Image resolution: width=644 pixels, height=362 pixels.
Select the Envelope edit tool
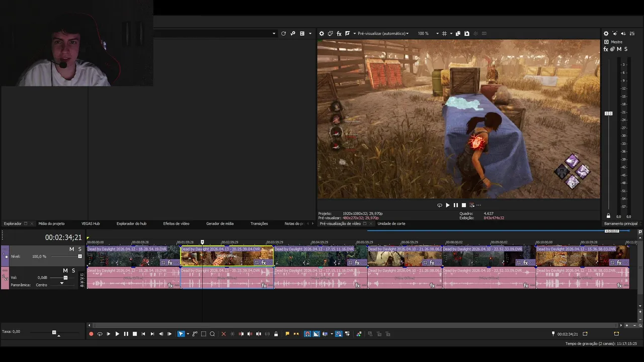tap(195, 334)
